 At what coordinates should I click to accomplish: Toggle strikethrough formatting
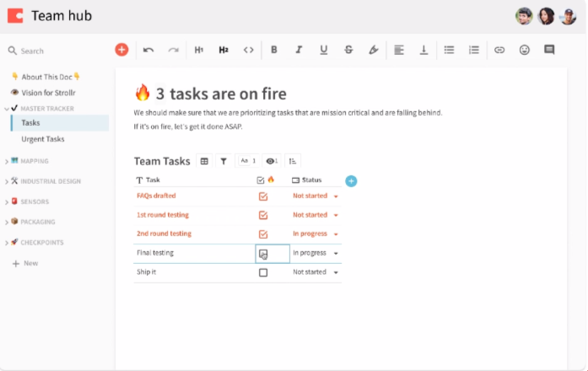pyautogui.click(x=348, y=50)
